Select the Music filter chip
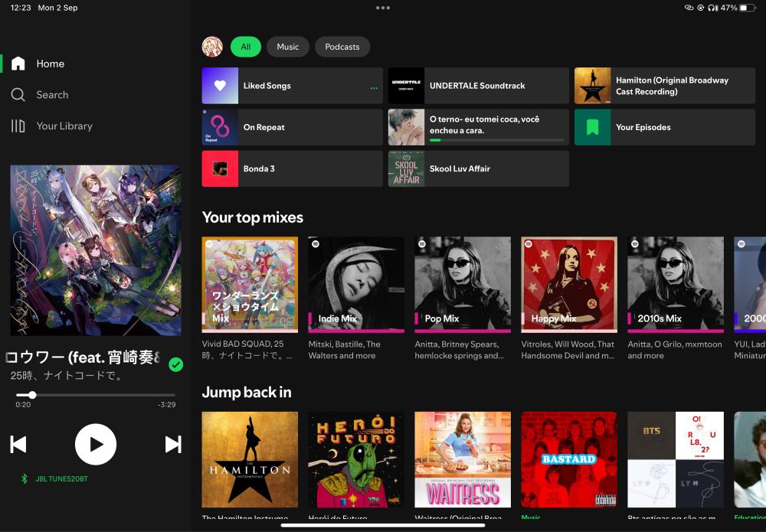 (288, 47)
